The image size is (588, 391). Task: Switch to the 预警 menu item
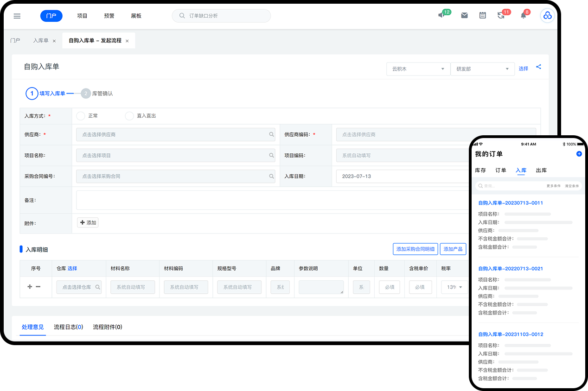(109, 16)
